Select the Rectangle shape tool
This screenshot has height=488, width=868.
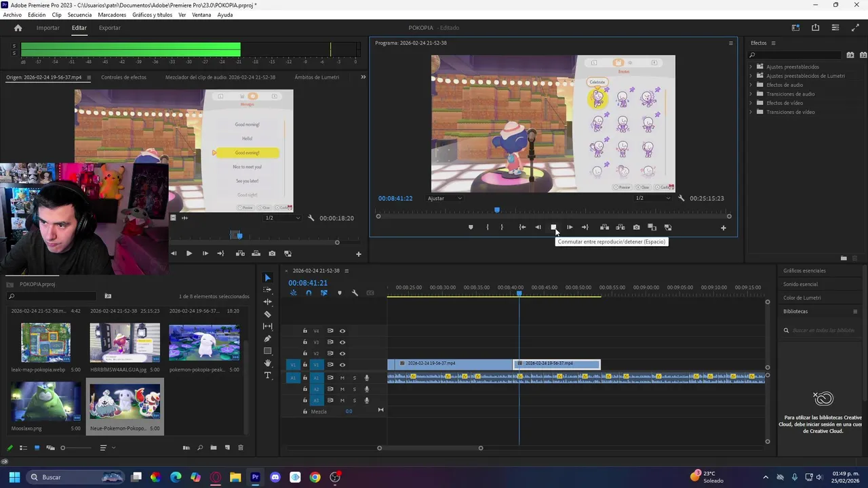[267, 350]
